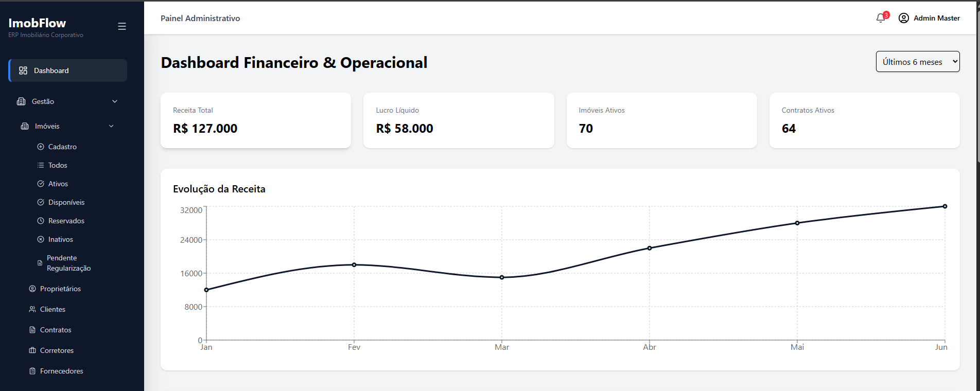Click the hamburger menu to collapse sidebar
Viewport: 980px width, 391px height.
pyautogui.click(x=121, y=26)
